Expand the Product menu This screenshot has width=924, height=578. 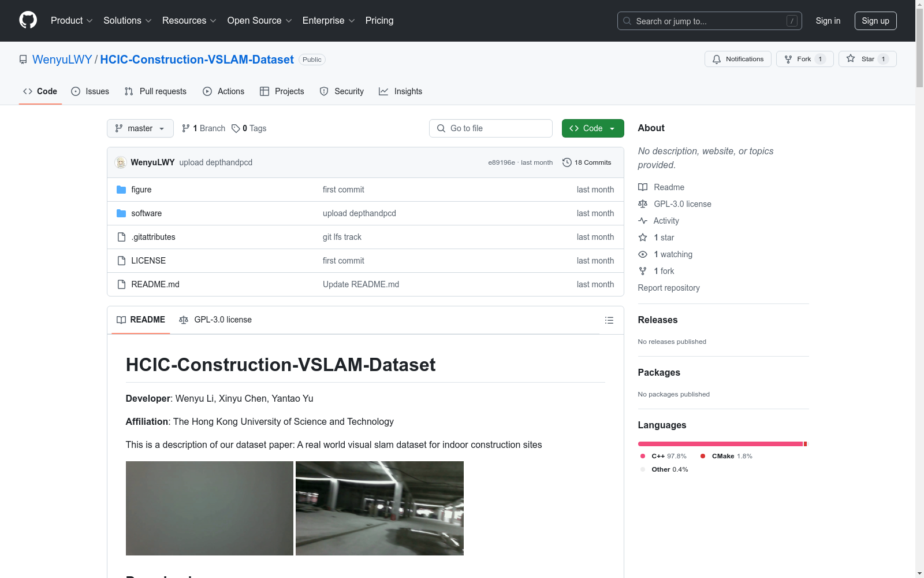click(72, 21)
